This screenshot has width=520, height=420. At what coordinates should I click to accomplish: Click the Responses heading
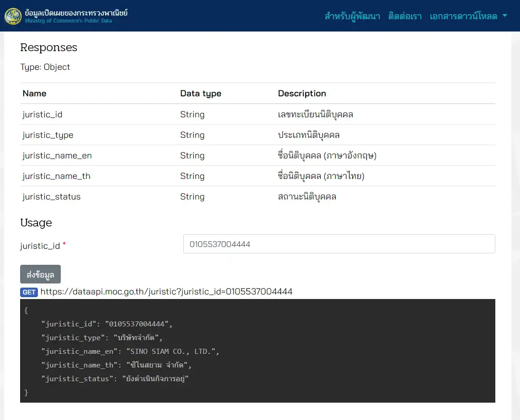(48, 47)
